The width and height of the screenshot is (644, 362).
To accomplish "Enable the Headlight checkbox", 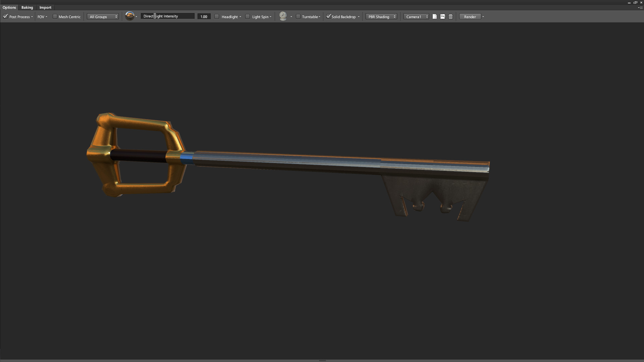I will click(217, 16).
